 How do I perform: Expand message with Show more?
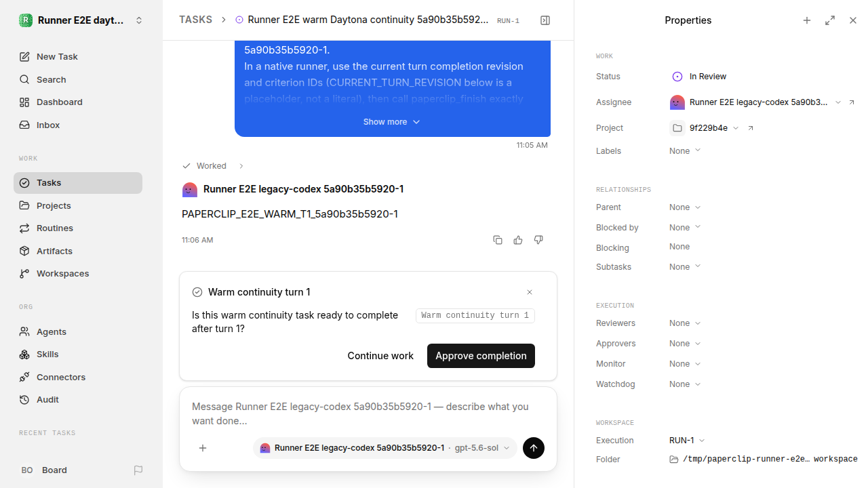(x=392, y=122)
